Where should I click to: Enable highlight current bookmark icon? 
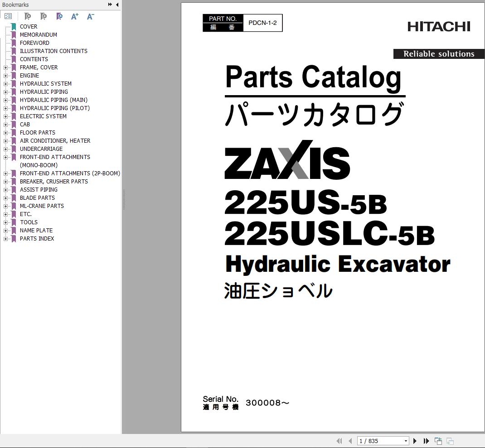[59, 16]
